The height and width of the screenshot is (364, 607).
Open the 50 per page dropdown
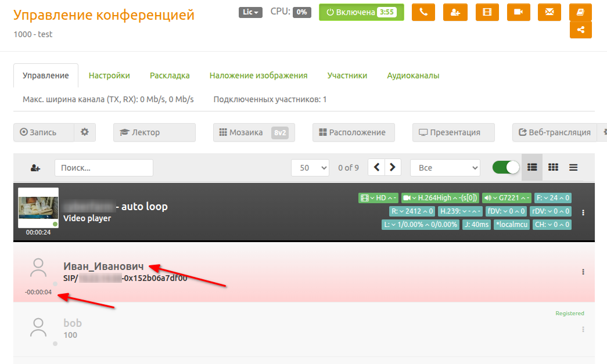[310, 168]
